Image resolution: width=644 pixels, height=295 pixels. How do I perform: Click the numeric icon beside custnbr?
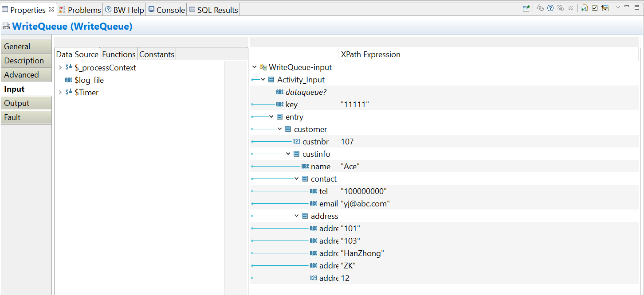297,142
